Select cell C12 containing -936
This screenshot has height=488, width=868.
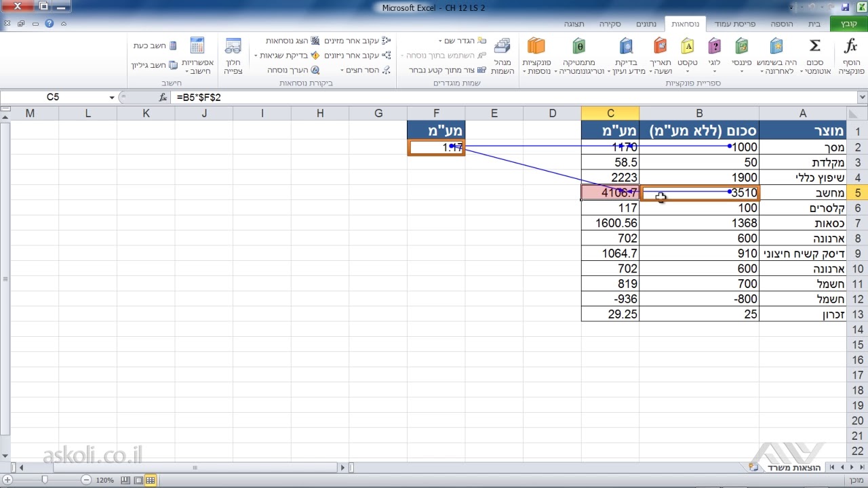(x=610, y=299)
